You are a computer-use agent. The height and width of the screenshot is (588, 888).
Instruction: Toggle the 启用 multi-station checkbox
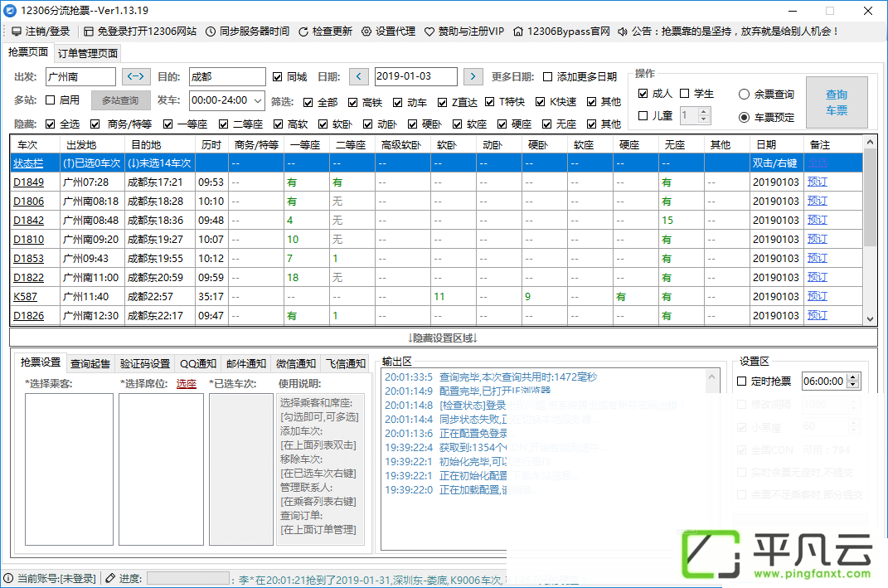(x=51, y=100)
